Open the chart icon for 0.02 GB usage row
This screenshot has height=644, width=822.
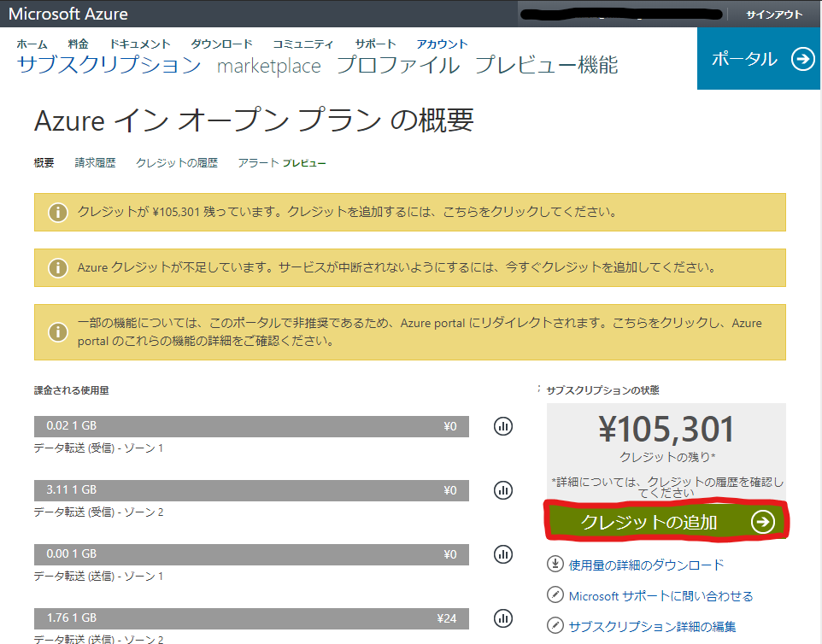click(x=503, y=426)
